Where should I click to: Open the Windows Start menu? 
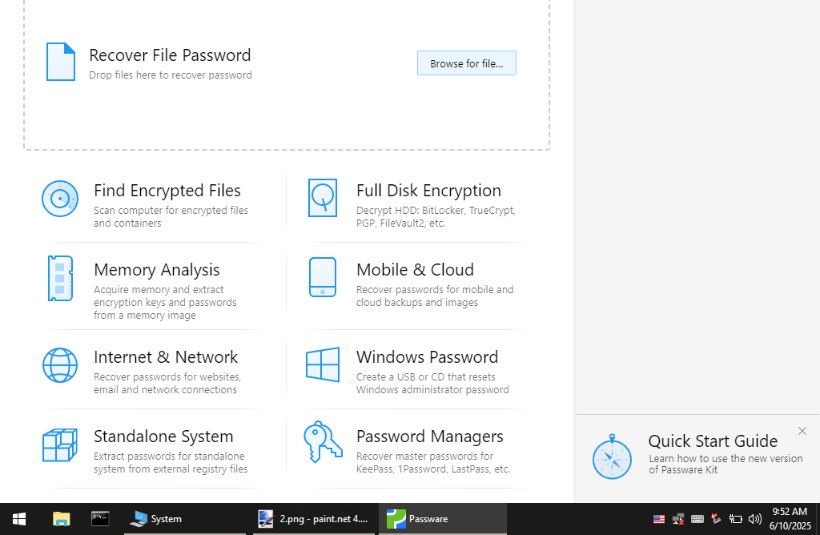pos(19,519)
